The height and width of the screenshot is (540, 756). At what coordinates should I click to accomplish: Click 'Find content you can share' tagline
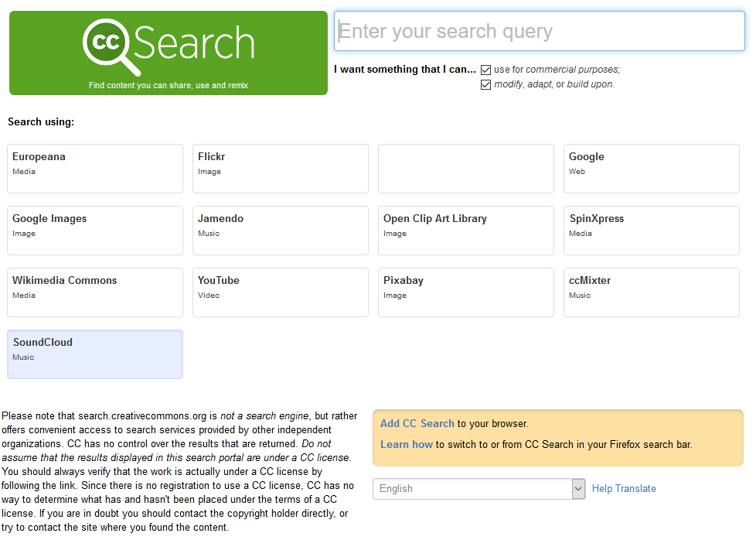click(x=169, y=85)
